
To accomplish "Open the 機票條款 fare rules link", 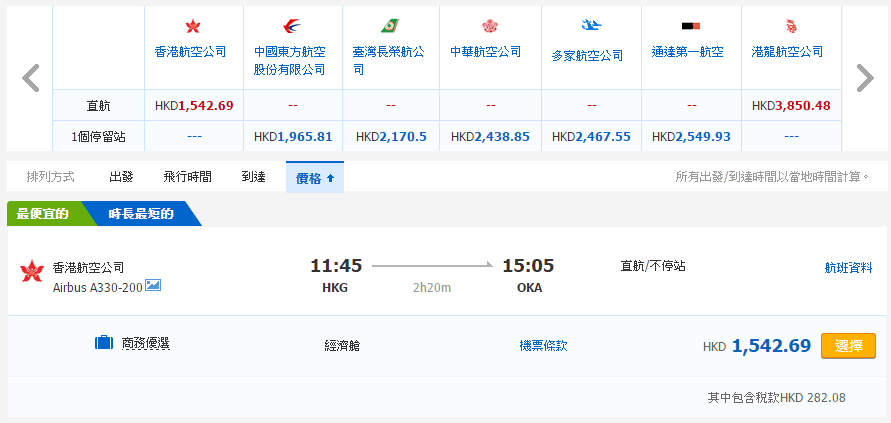I will [543, 345].
